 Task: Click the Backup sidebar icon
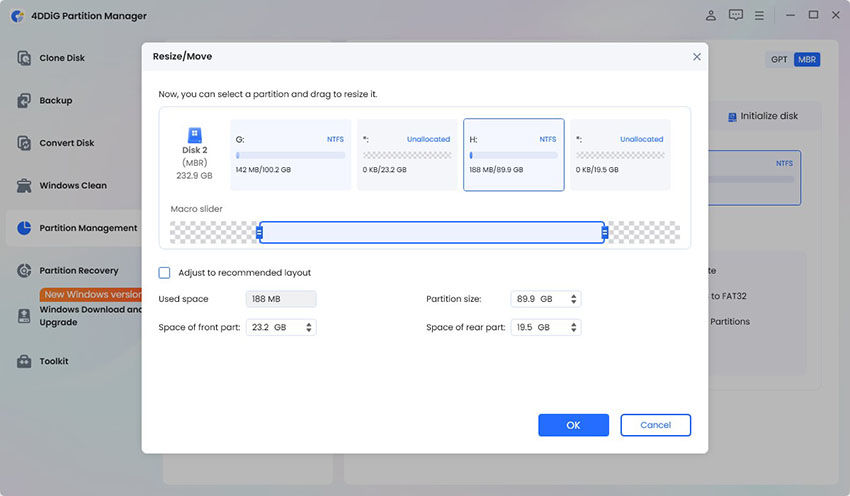pyautogui.click(x=24, y=100)
